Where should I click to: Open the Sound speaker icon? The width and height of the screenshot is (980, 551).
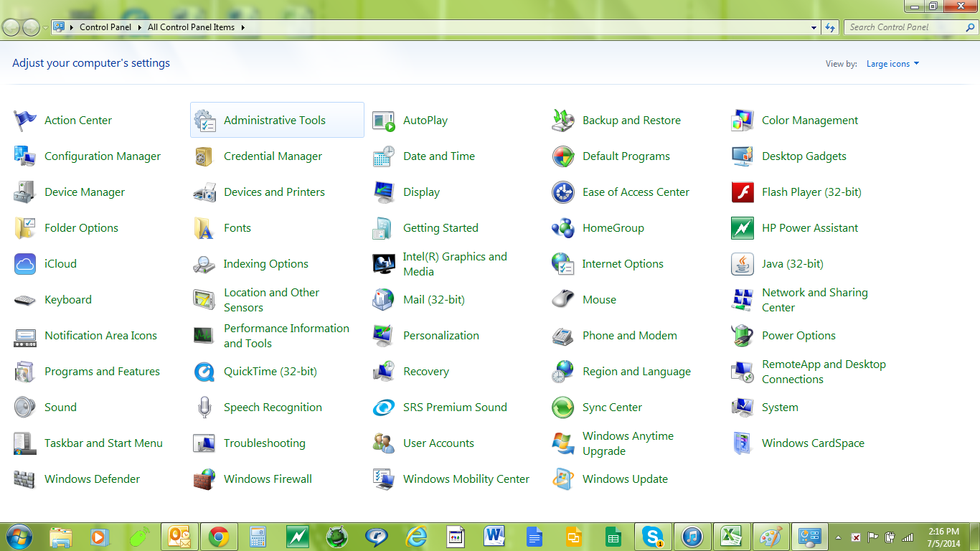[x=25, y=408]
